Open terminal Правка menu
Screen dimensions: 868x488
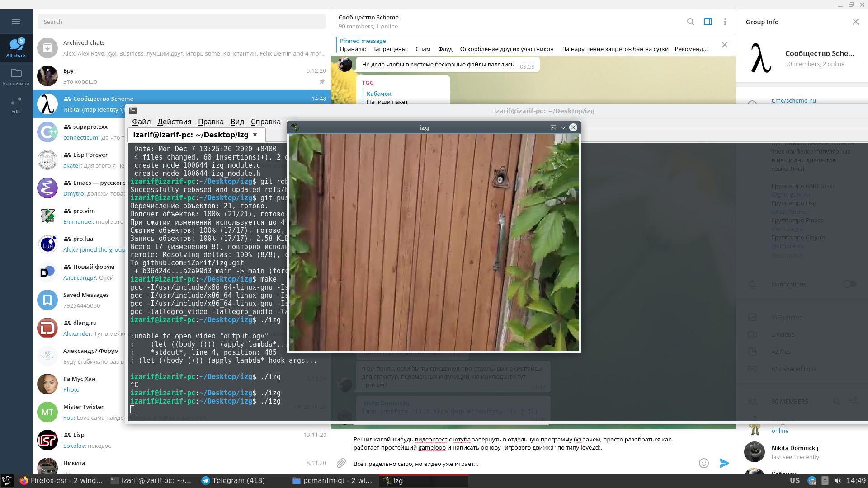(x=211, y=122)
